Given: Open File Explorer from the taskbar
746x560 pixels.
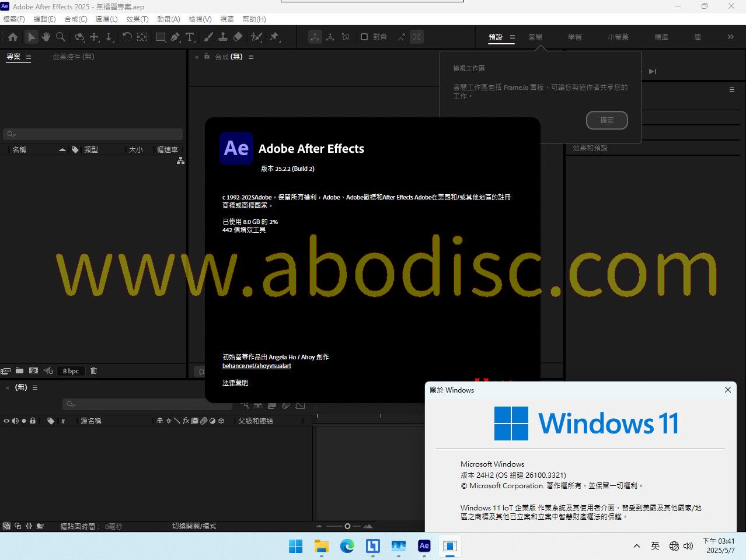Looking at the screenshot, I should (322, 546).
